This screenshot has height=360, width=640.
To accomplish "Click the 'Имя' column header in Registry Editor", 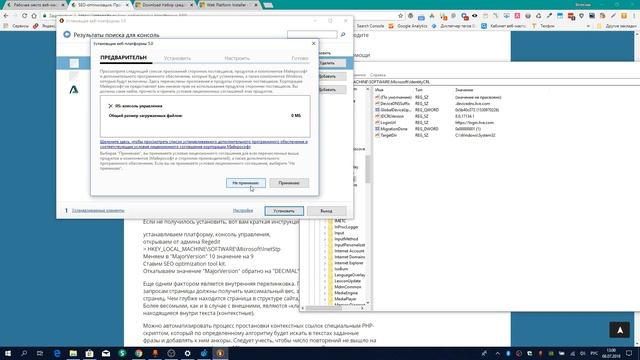I will pyautogui.click(x=379, y=90).
